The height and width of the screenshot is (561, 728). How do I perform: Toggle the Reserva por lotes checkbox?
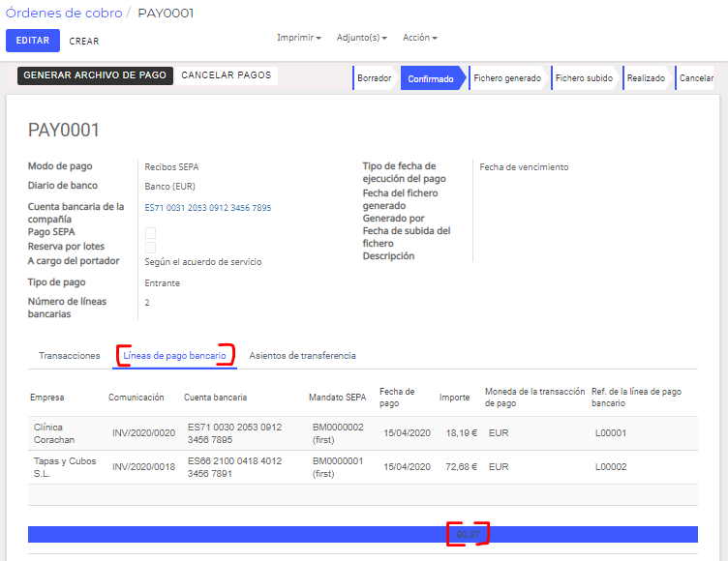[150, 247]
